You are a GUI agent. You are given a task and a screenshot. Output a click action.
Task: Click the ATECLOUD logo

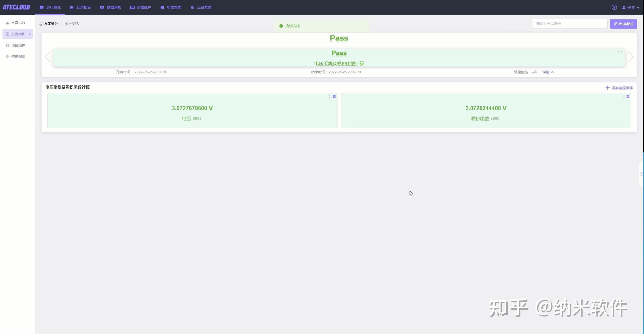pyautogui.click(x=16, y=7)
